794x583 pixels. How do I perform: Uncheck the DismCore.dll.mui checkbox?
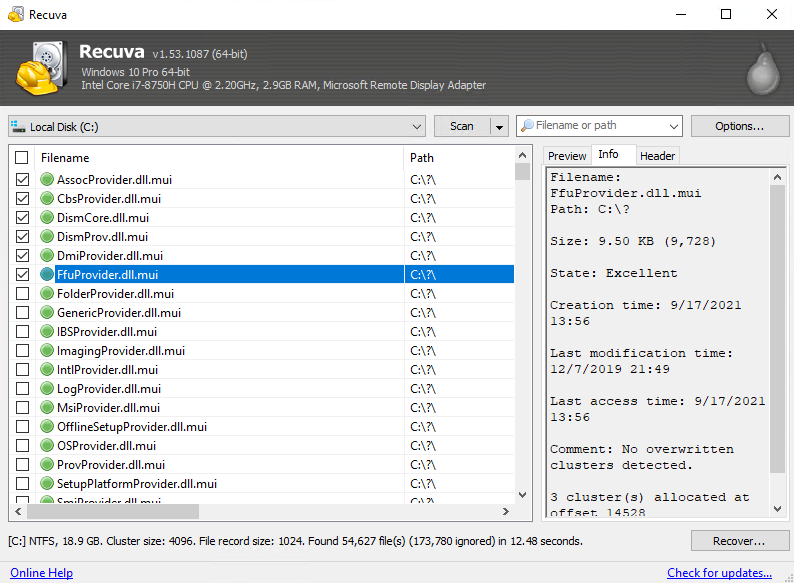[x=22, y=217]
